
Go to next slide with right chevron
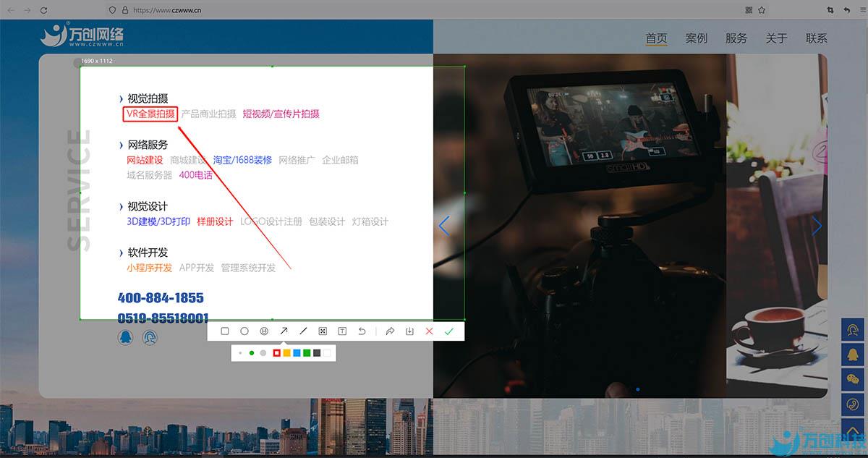(817, 226)
